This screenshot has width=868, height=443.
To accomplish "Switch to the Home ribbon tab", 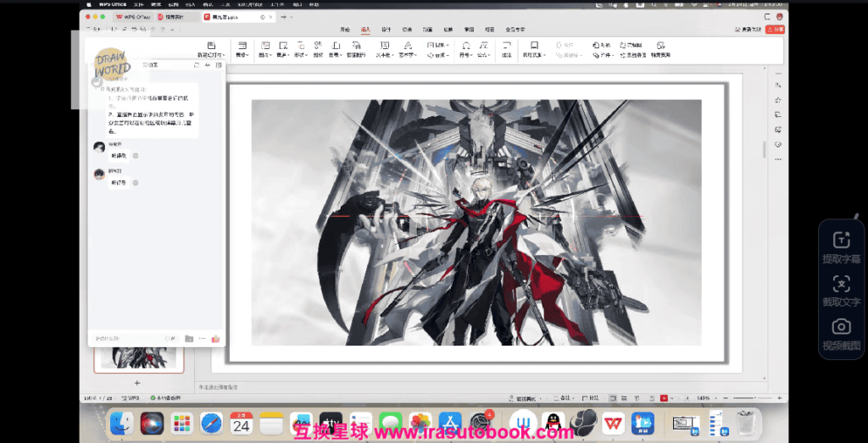I will 345,30.
